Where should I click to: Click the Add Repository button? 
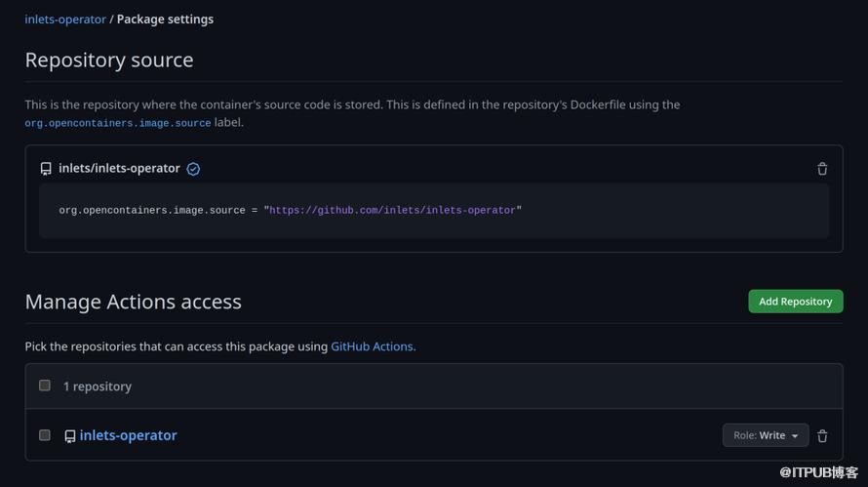[x=796, y=302]
